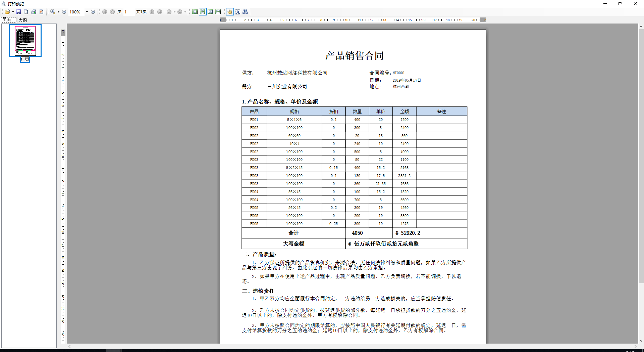Image resolution: width=644 pixels, height=352 pixels.
Task: Click the open file folder icon
Action: 7,12
